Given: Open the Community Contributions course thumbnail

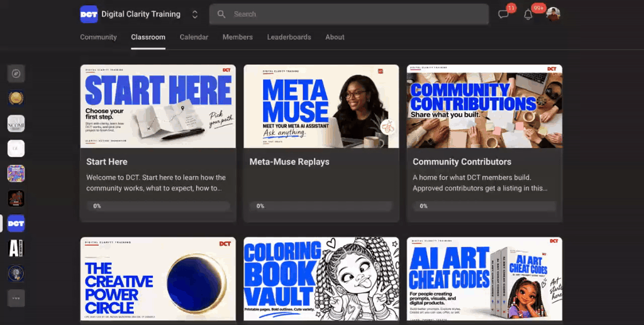Looking at the screenshot, I should point(485,106).
